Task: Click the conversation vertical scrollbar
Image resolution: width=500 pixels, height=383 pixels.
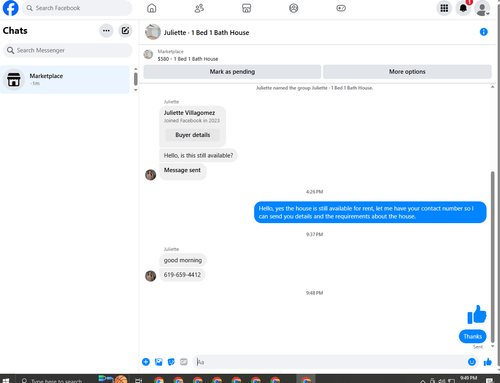Action: (x=493, y=257)
